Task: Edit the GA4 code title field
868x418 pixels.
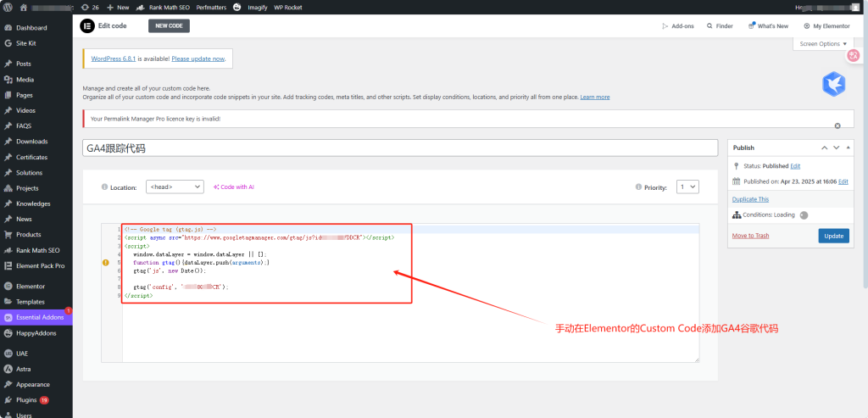Action: [400, 148]
